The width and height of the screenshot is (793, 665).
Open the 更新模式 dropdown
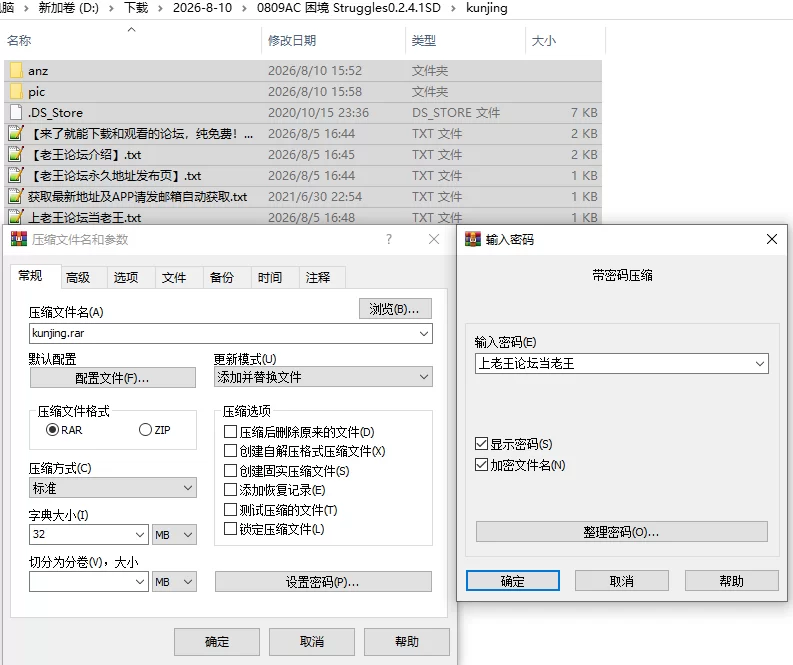[x=323, y=377]
